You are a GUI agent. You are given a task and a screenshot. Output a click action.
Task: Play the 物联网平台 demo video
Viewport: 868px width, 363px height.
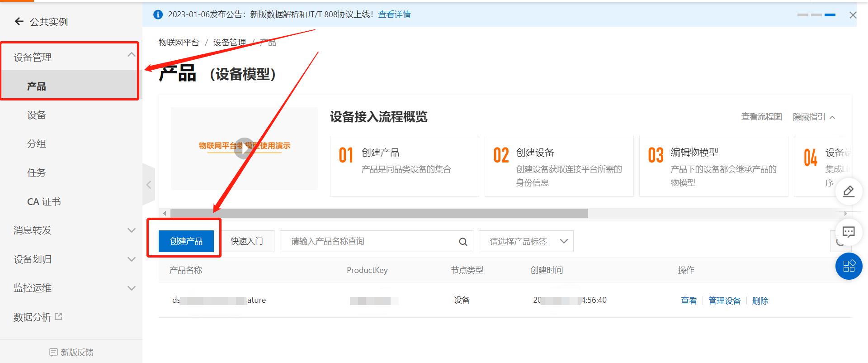tap(244, 148)
